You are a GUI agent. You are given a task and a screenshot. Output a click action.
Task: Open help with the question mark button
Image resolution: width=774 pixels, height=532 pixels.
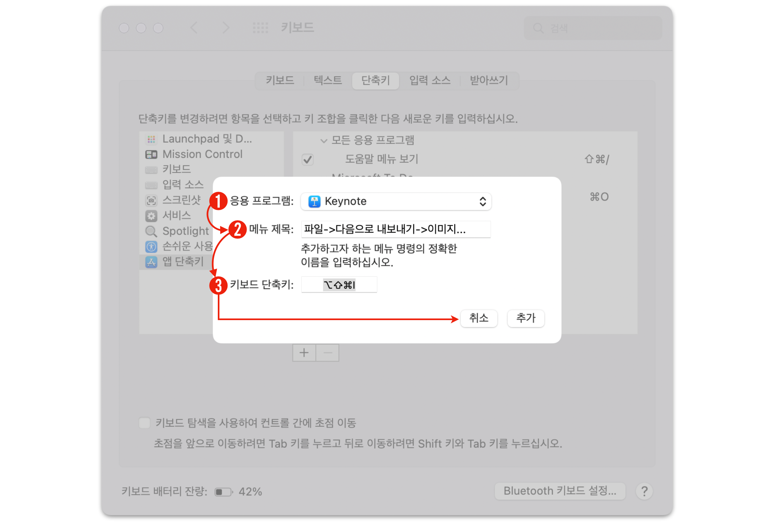pyautogui.click(x=644, y=491)
